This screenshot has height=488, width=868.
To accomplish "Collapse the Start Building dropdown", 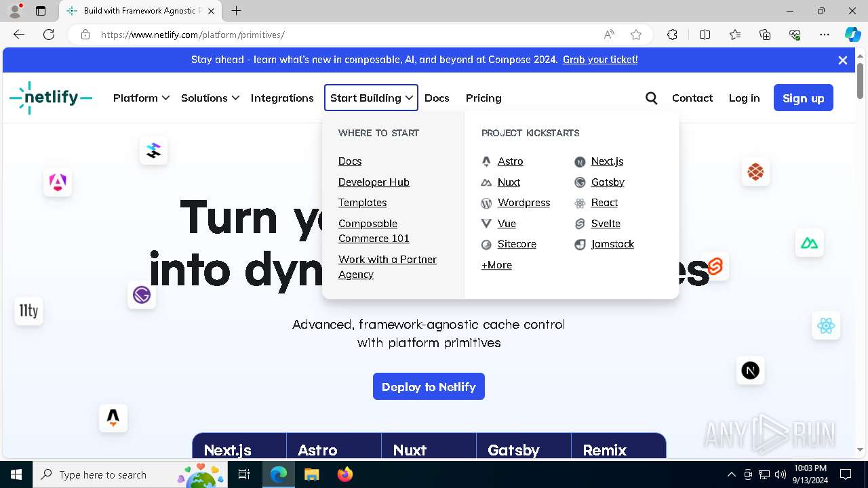I will pyautogui.click(x=371, y=98).
